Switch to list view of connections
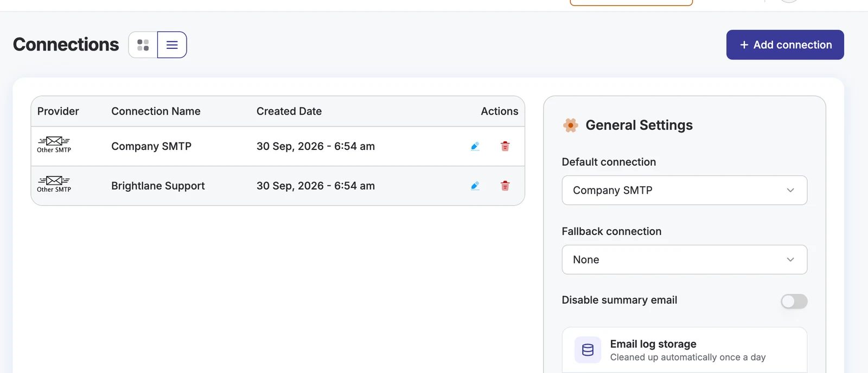This screenshot has height=373, width=868. click(x=172, y=45)
